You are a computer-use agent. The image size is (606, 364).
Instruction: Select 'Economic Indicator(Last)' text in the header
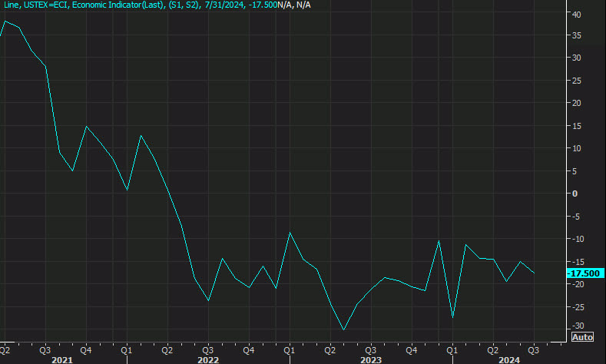coord(118,5)
